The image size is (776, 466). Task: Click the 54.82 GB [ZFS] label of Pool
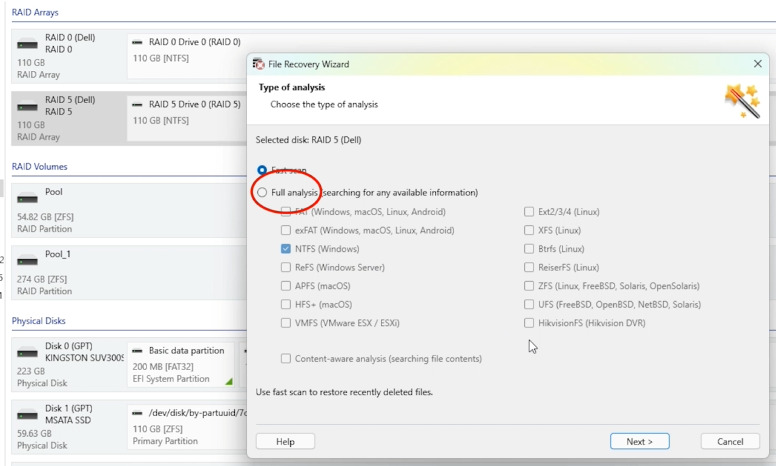coord(45,217)
